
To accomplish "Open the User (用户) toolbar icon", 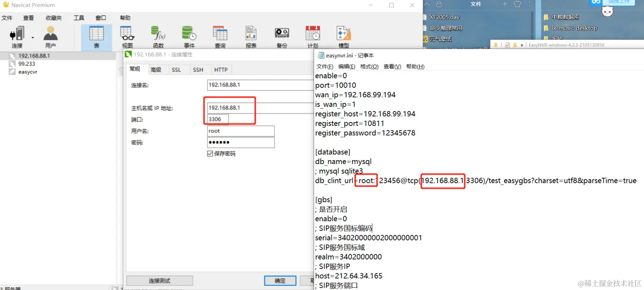I will [x=50, y=37].
